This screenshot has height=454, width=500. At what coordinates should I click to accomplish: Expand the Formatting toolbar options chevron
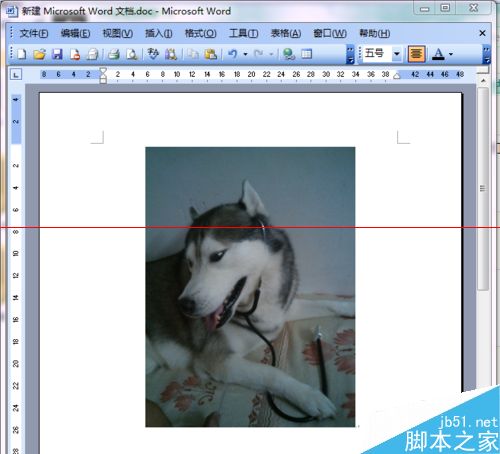487,55
